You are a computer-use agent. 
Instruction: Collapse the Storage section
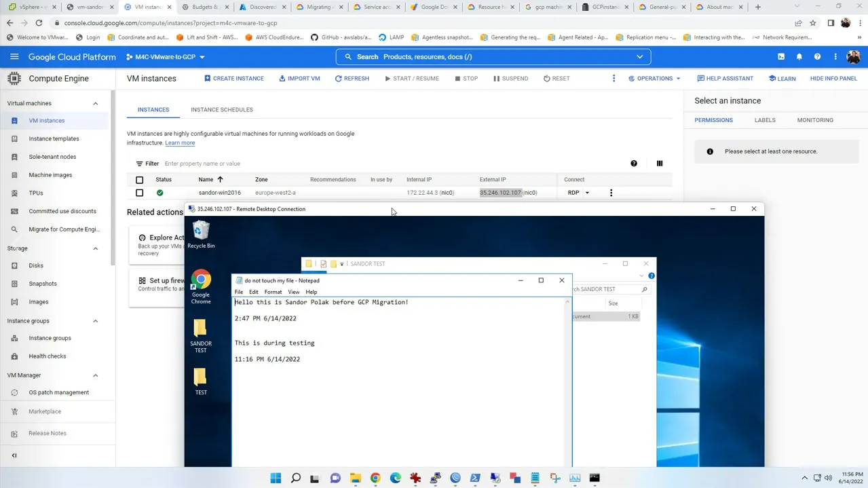(x=95, y=248)
